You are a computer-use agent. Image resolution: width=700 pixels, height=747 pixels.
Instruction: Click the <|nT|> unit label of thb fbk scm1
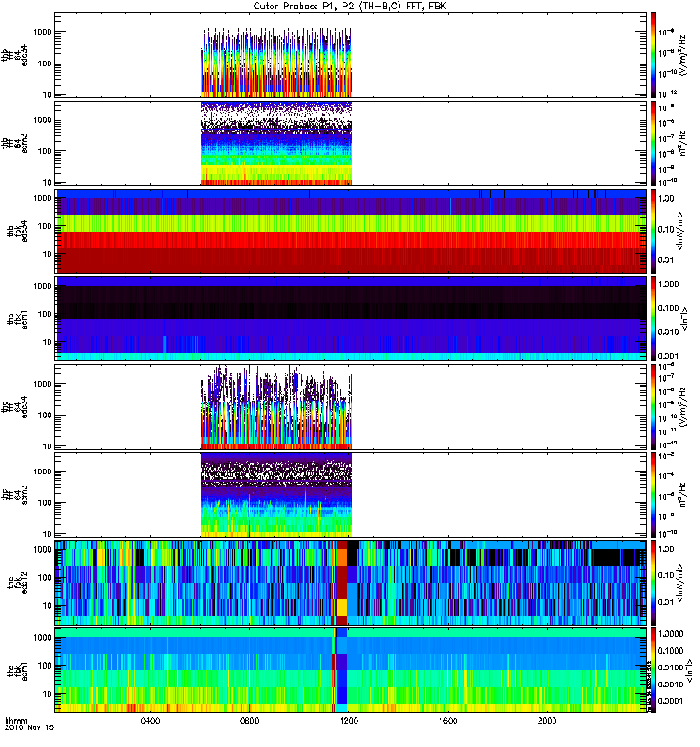pos(686,318)
